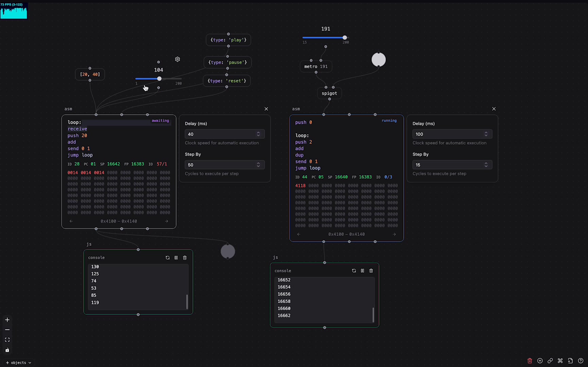Adjust the Step By 15 stepper arrows

(486, 165)
